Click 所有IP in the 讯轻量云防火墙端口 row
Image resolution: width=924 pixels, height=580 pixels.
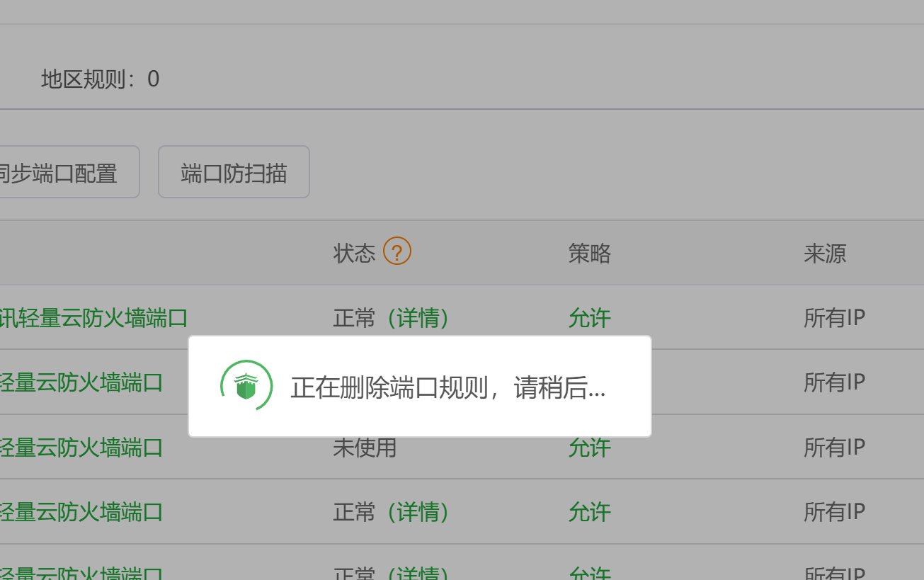click(x=834, y=318)
